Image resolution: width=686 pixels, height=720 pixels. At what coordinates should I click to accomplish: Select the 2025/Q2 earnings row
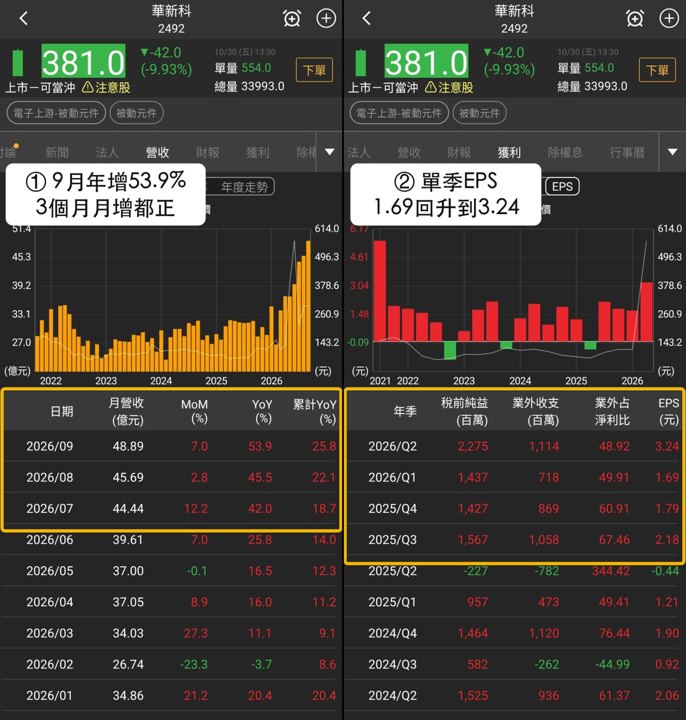(515, 571)
